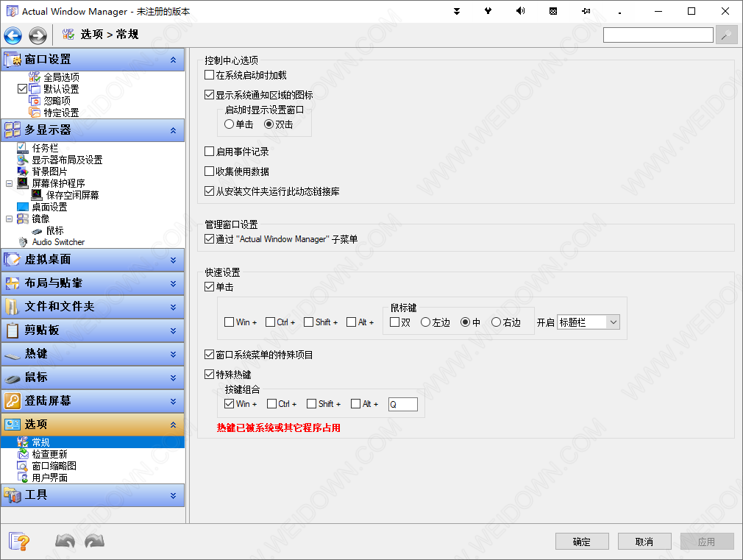This screenshot has width=743, height=560.
Task: Open 显示器布局及设置 item
Action: (67, 160)
